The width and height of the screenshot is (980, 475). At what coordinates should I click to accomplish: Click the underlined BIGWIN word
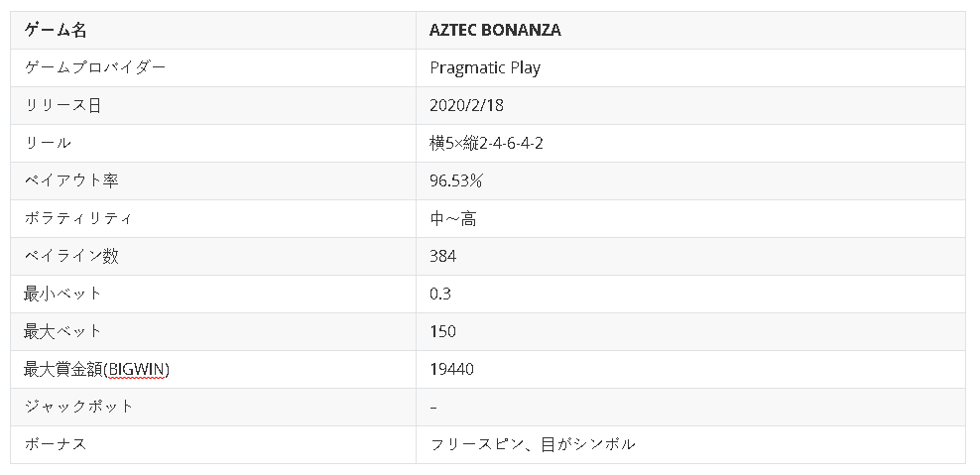coord(137,369)
